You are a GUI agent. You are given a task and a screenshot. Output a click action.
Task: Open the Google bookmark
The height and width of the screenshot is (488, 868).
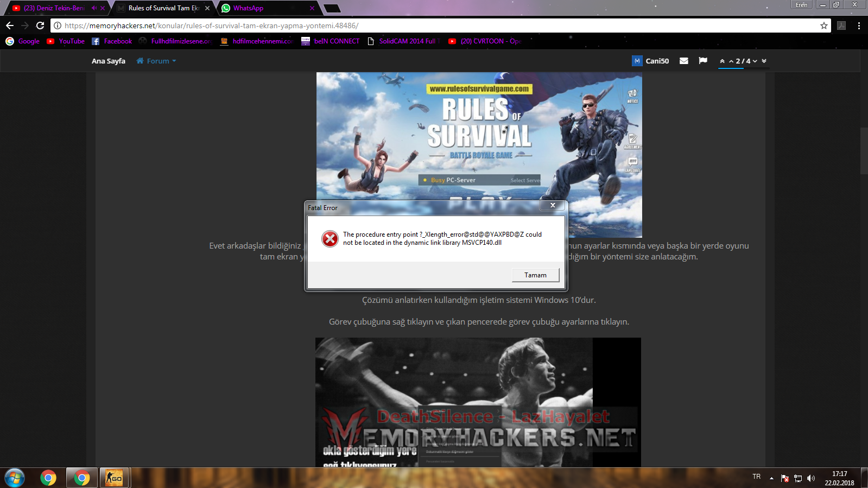click(23, 41)
